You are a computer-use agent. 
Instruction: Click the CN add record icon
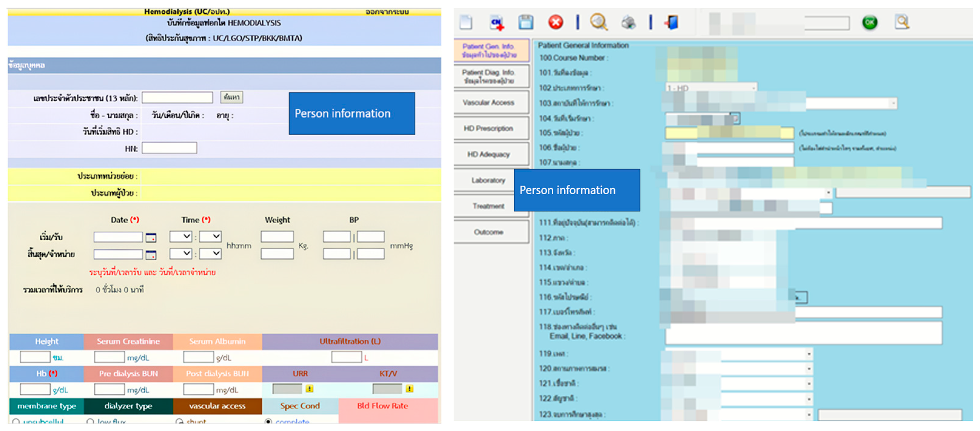click(497, 22)
